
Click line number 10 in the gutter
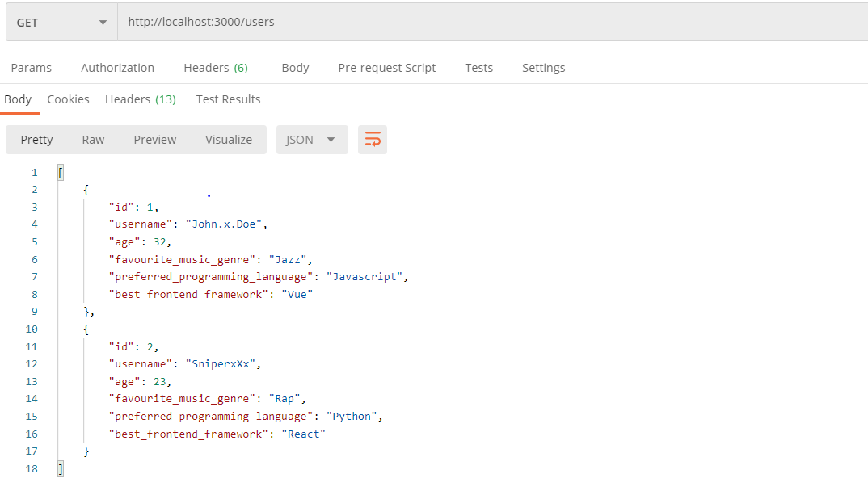[x=32, y=329]
